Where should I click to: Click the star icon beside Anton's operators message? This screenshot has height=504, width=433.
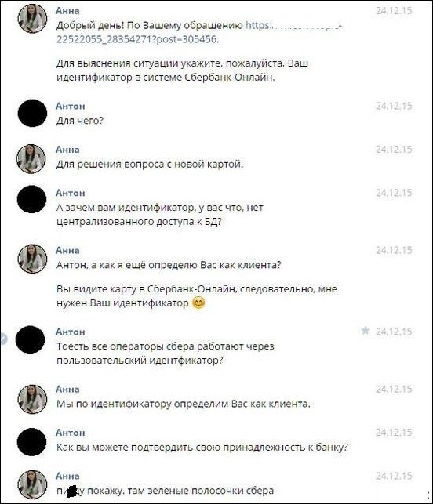coord(365,331)
